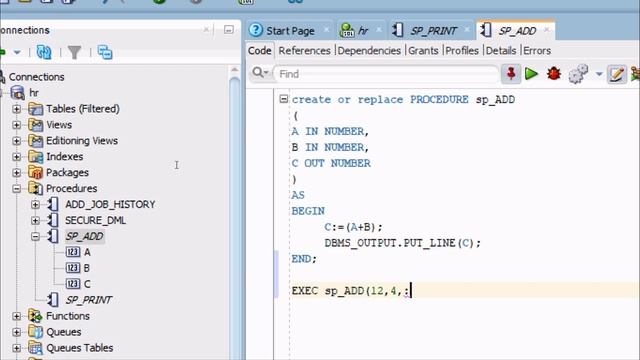Click the Tables folder icon

(x=36, y=109)
